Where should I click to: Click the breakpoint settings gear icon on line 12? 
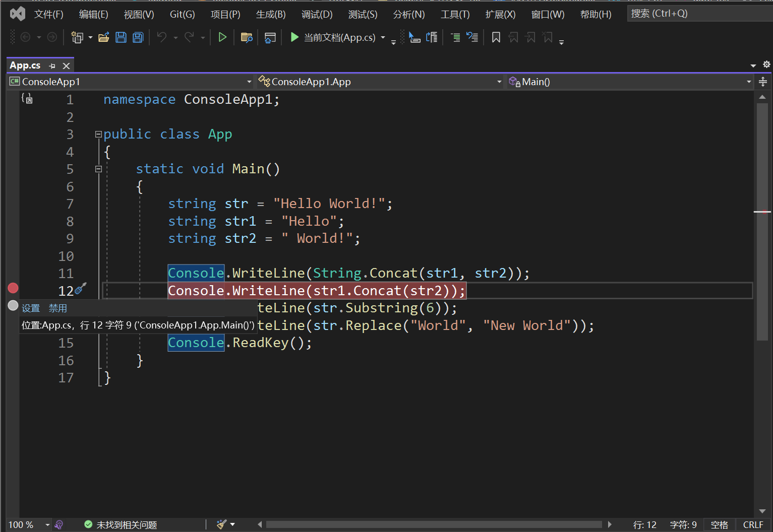pos(80,289)
